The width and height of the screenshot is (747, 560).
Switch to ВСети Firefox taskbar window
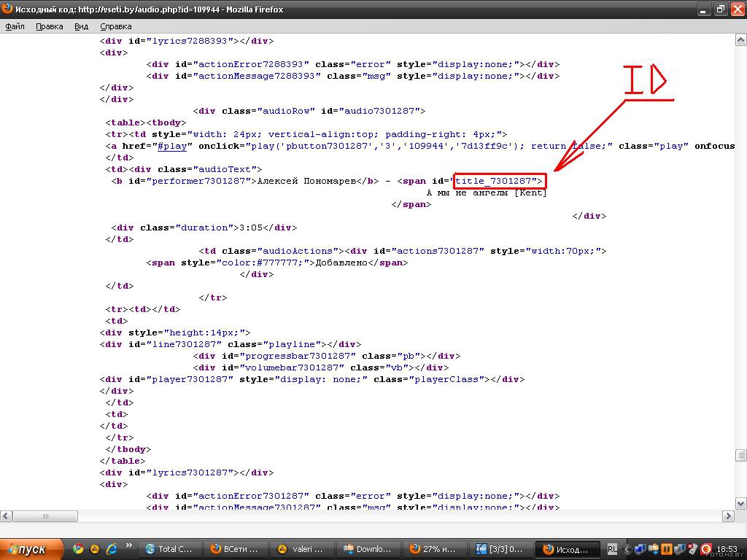pyautogui.click(x=235, y=549)
